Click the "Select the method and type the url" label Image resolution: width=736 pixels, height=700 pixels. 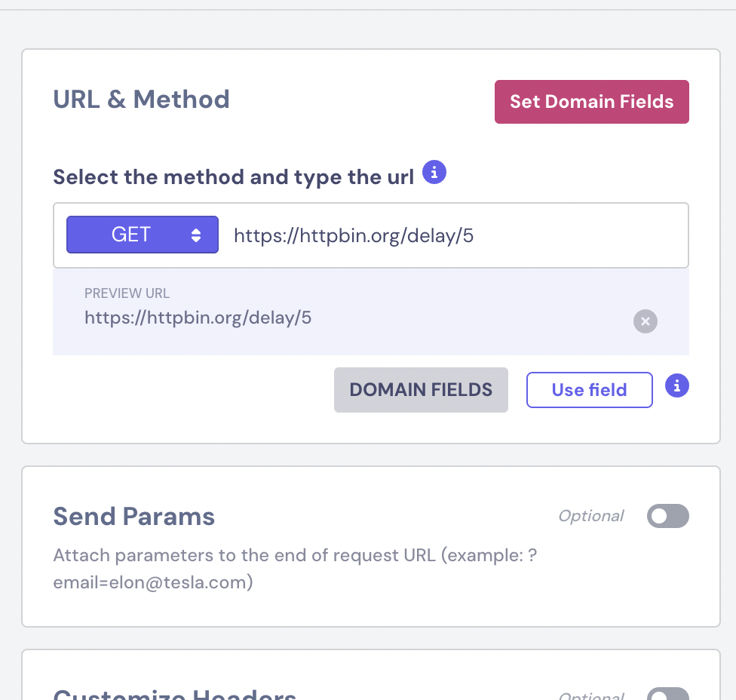click(x=233, y=177)
